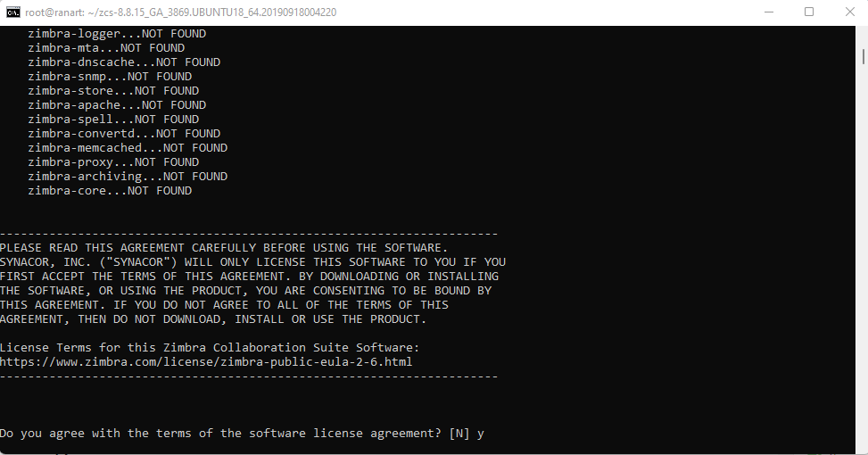The image size is (868, 455).
Task: Click the zimbra-mta...NOT FOUND line
Action: tap(106, 48)
